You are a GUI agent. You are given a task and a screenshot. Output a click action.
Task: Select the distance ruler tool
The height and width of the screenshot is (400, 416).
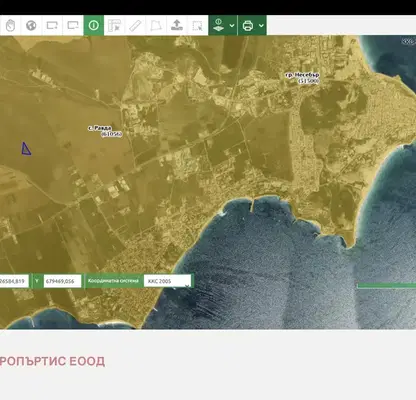pos(135,25)
